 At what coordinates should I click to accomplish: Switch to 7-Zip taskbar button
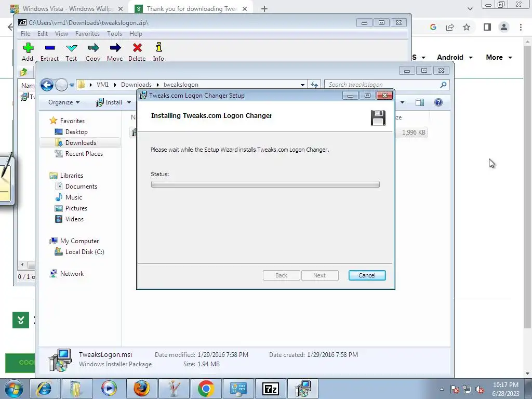(270, 389)
